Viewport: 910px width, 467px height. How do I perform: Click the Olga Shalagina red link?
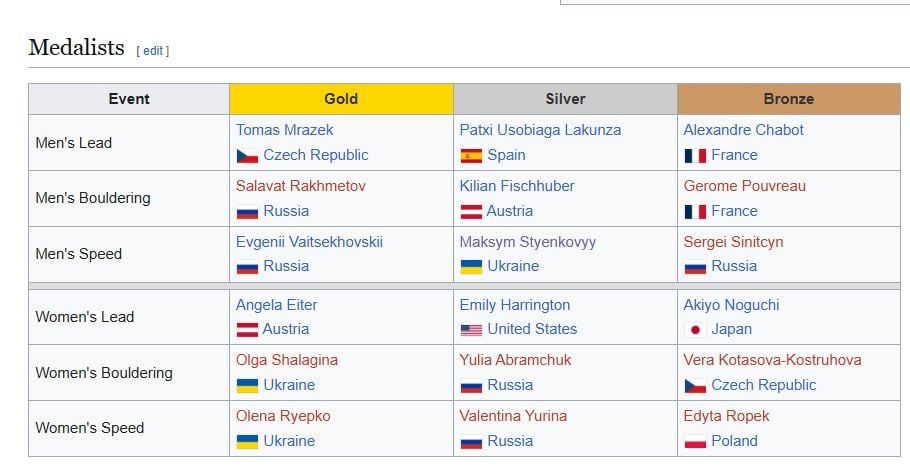[287, 360]
